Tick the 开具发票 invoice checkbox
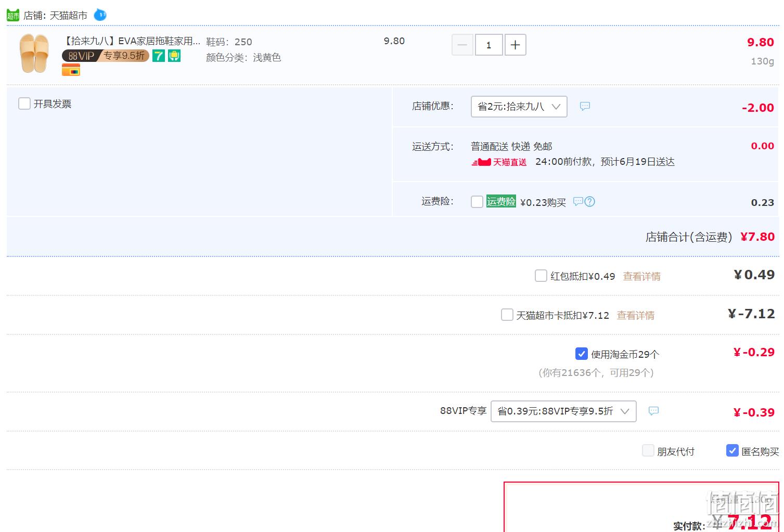 (x=24, y=103)
